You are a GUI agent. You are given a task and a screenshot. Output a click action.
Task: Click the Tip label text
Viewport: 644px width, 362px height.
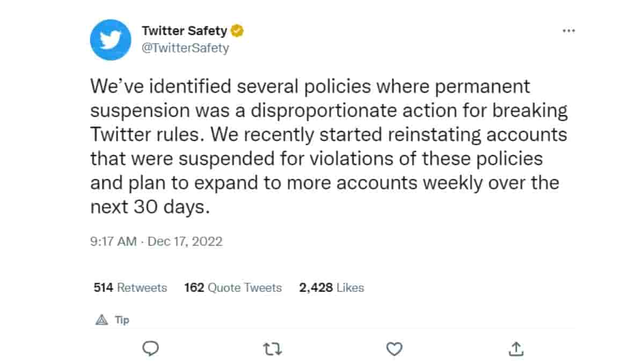[x=122, y=320]
